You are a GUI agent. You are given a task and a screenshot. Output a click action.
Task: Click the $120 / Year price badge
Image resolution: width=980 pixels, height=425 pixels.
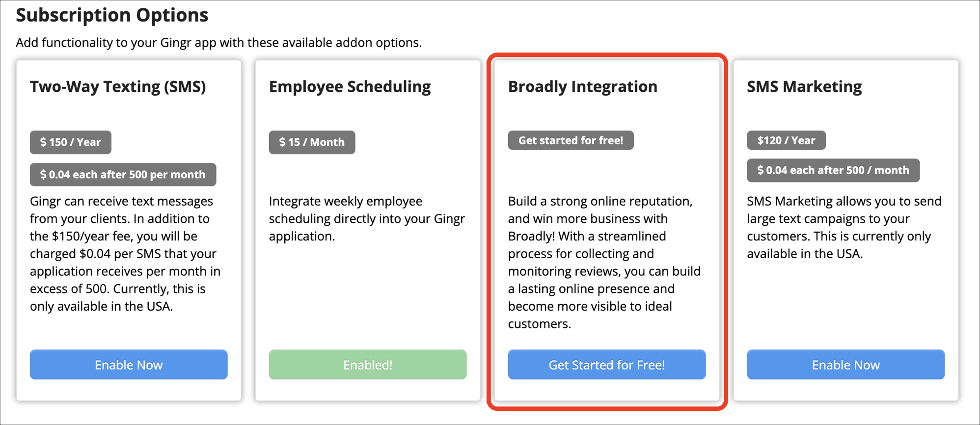point(786,140)
